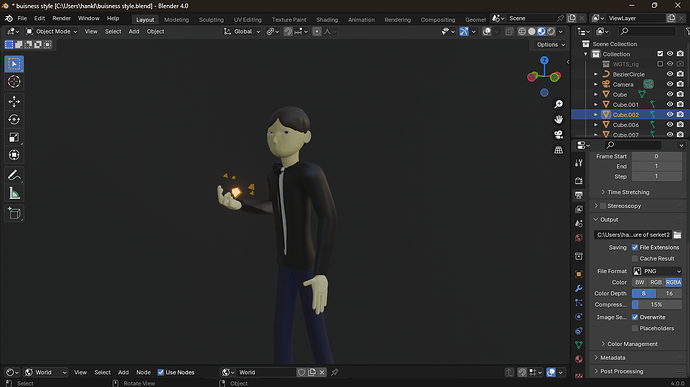The image size is (690, 387).
Task: Open the Physics properties tab
Action: 579,317
